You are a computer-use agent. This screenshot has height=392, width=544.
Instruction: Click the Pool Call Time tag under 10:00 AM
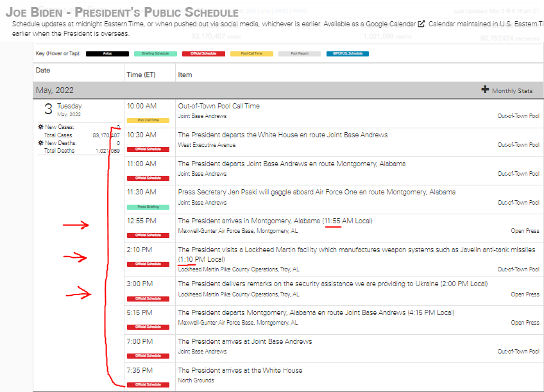148,121
